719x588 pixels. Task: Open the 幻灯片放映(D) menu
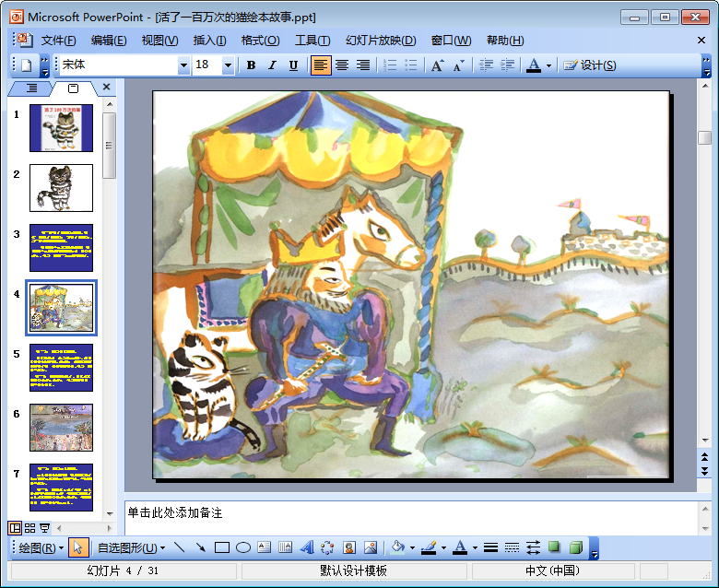click(381, 41)
